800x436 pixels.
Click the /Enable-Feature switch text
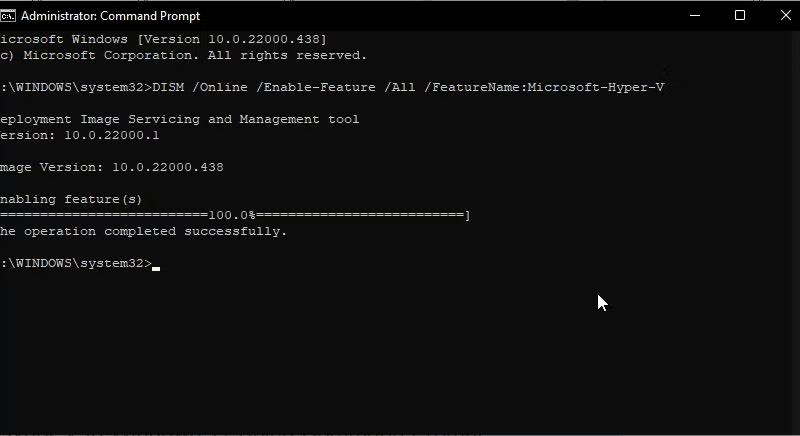[316, 87]
